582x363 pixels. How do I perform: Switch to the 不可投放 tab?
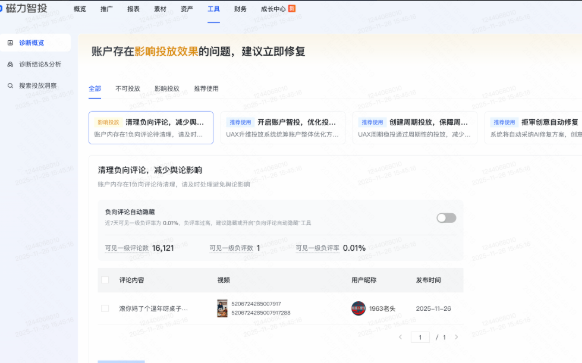pyautogui.click(x=128, y=89)
